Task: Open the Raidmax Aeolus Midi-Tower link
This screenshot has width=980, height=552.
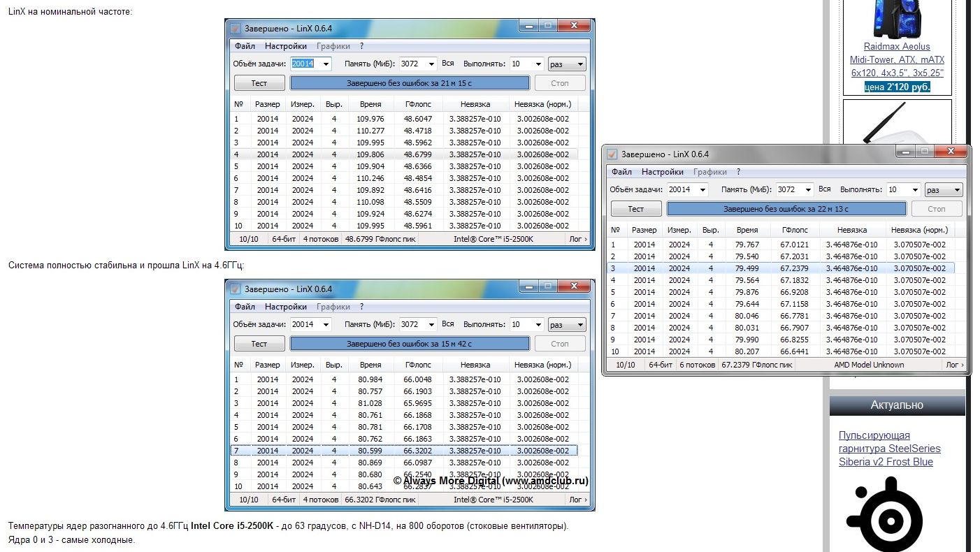Action: click(x=897, y=59)
